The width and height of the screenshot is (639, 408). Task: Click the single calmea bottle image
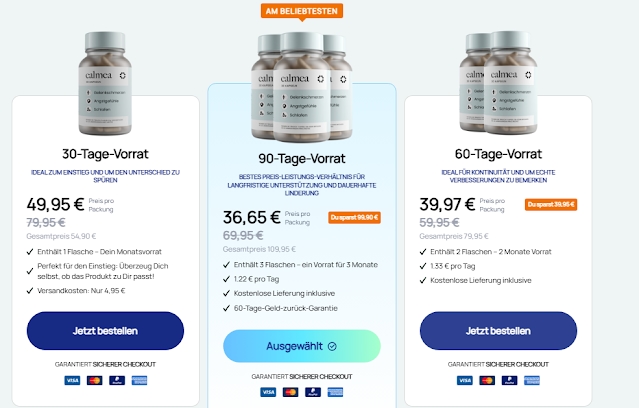(x=105, y=84)
